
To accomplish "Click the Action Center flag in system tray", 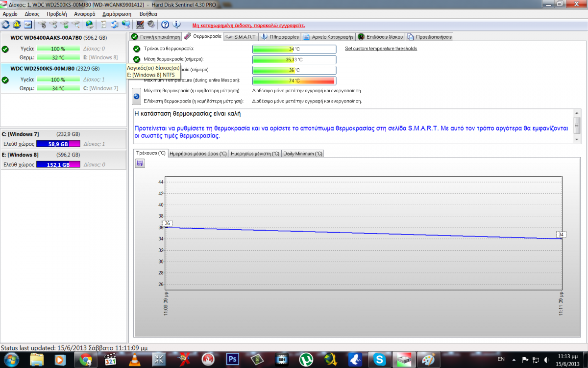I will point(526,360).
